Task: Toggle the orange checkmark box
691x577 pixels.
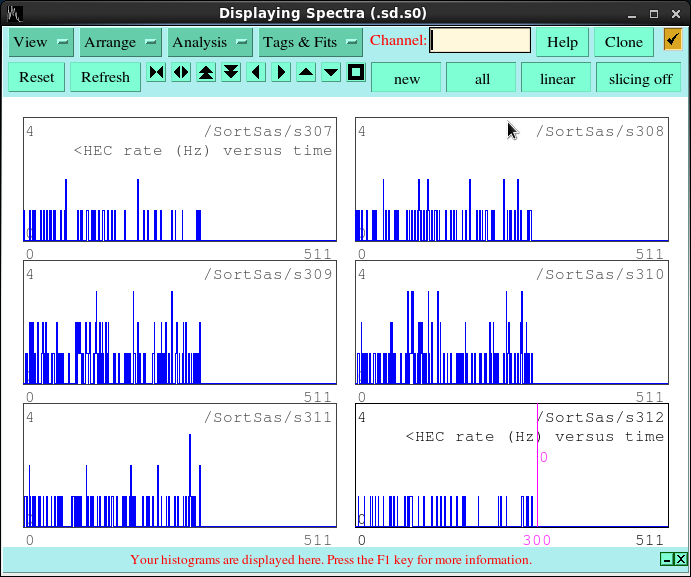Action: coord(672,40)
